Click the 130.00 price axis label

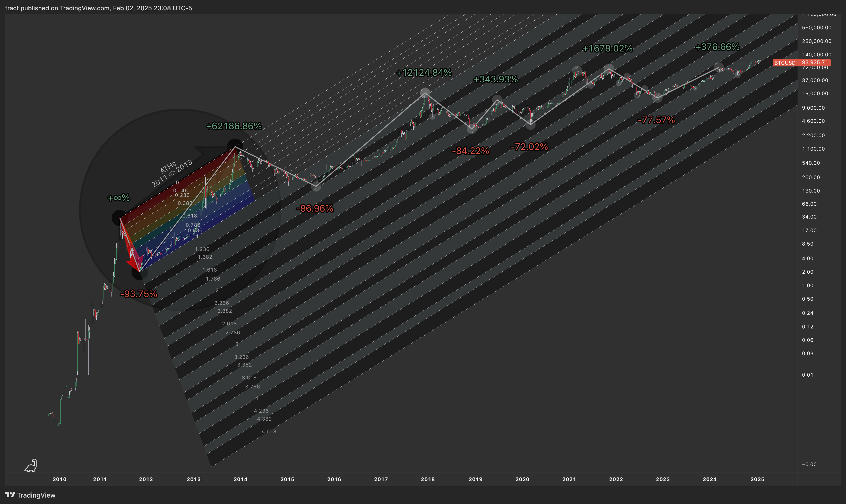coord(811,191)
